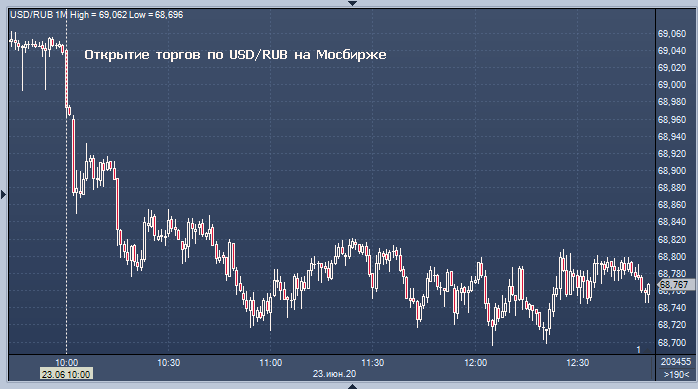Viewport: 698px width, 389px height.
Task: Click the 69,000 price axis label
Action: (x=672, y=85)
